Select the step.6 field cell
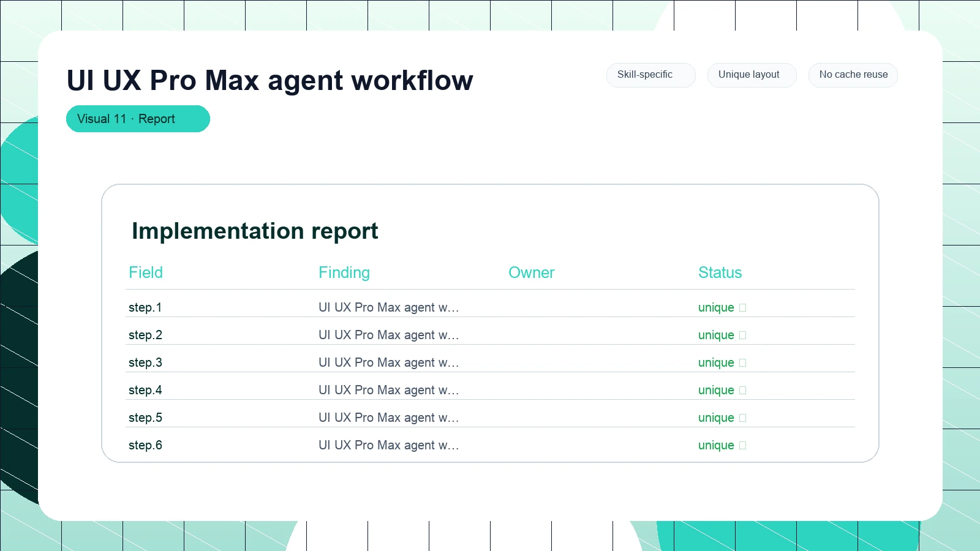Viewport: 980px width, 551px height. tap(145, 445)
